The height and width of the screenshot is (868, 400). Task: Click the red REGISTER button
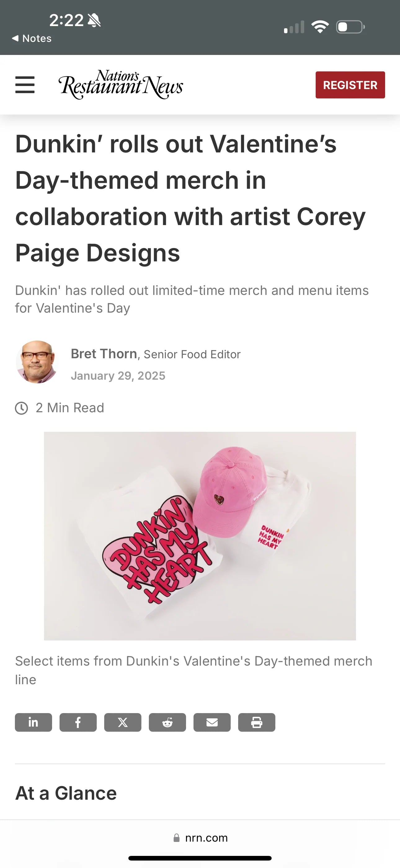pos(350,85)
